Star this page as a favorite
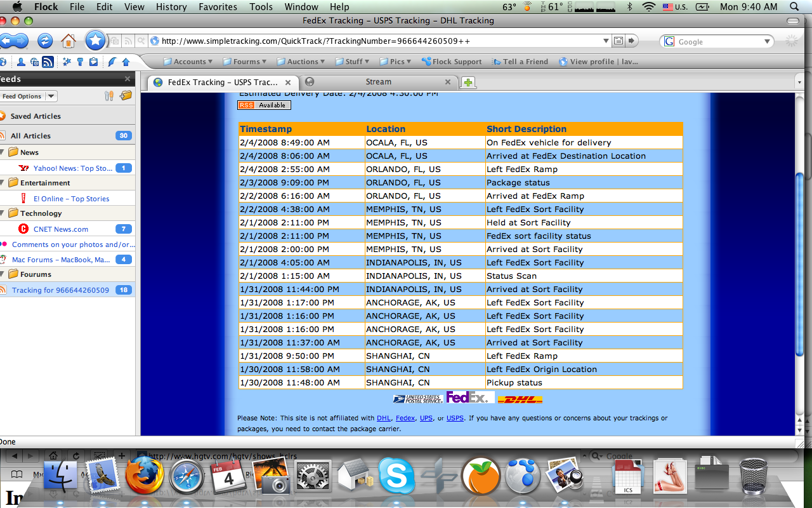Image resolution: width=812 pixels, height=508 pixels. (95, 41)
